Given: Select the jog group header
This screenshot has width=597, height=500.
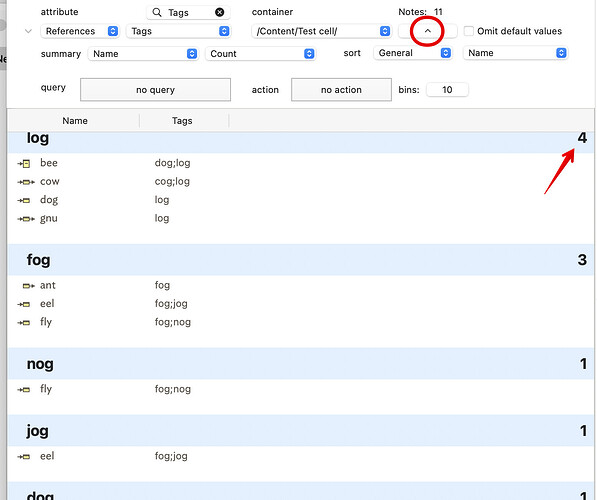Looking at the screenshot, I should pyautogui.click(x=301, y=431).
